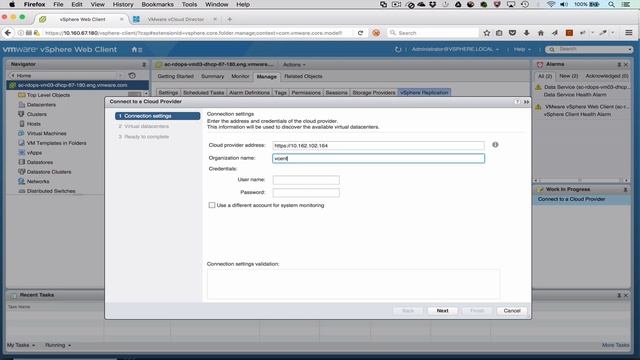Viewport: 640px width, 360px height.
Task: Click the Firefox home toolbar icon
Action: coord(540,33)
